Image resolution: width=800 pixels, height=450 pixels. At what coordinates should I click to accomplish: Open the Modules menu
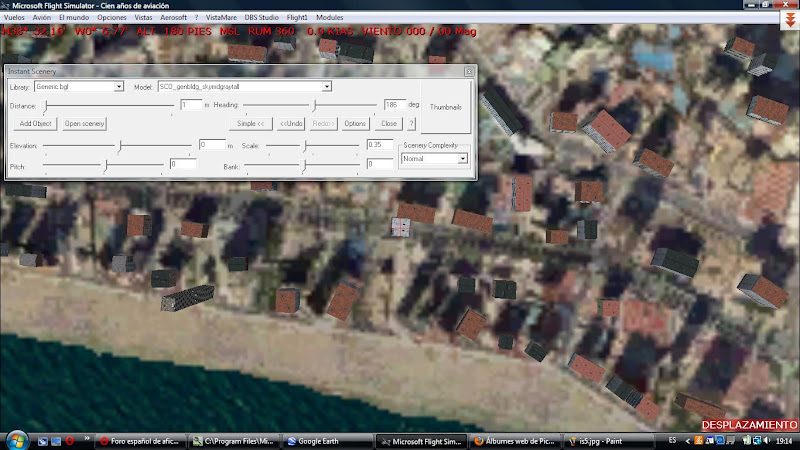(x=330, y=17)
